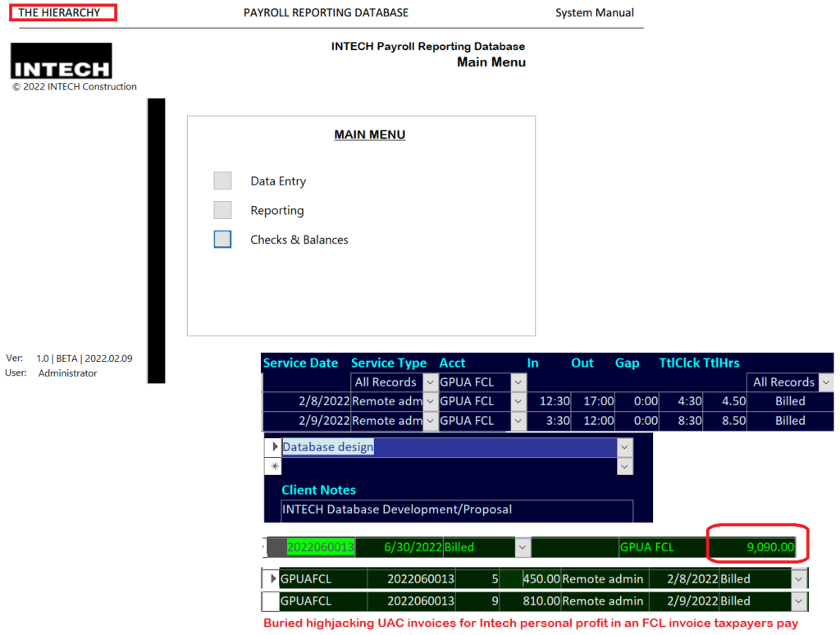Image resolution: width=840 pixels, height=635 pixels.
Task: Open the account dropdown in the 2/8/2022 timesheet row
Action: 518,401
